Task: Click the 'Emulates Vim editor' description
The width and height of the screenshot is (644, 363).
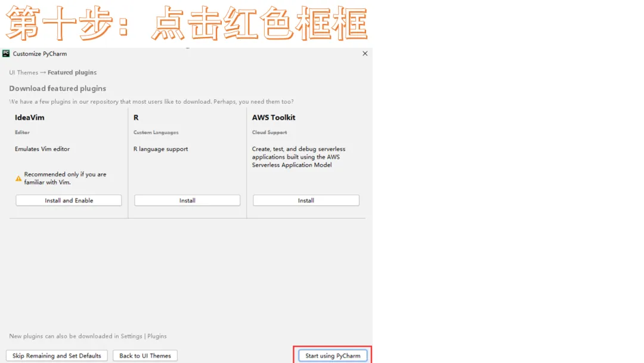Action: [x=42, y=149]
